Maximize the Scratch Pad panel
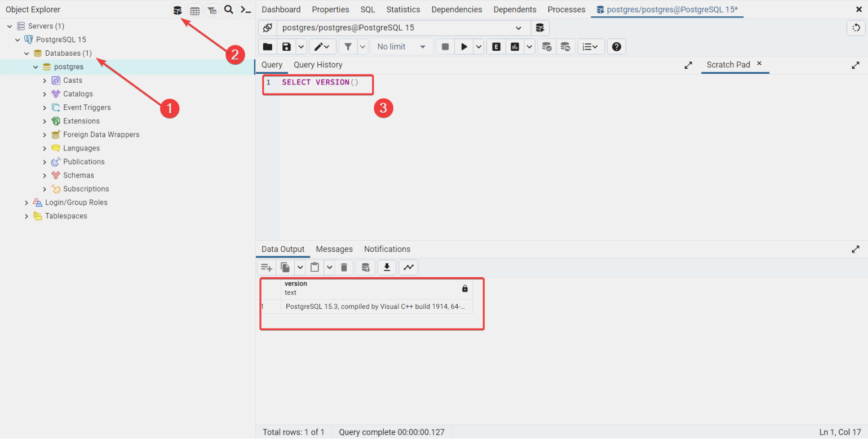 click(x=856, y=65)
